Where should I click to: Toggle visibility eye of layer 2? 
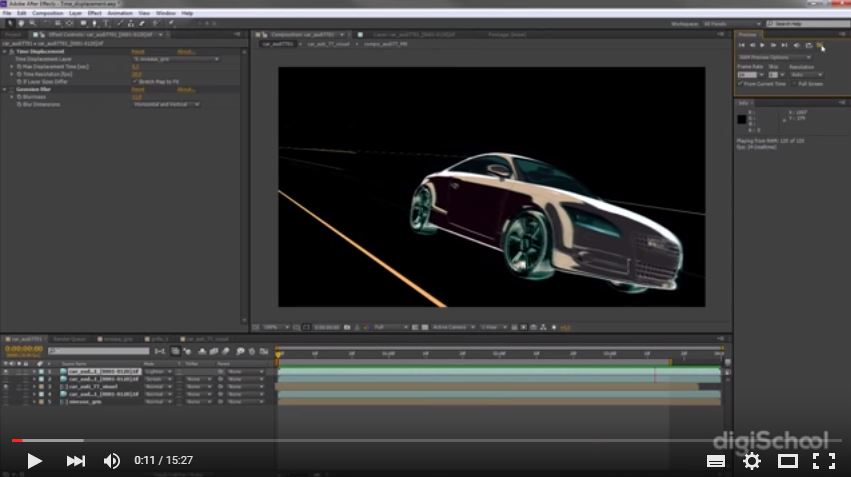pos(5,379)
